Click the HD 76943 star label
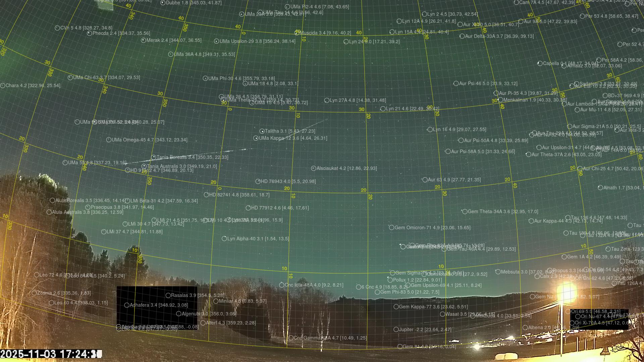This screenshot has width=644, height=362. point(288,181)
